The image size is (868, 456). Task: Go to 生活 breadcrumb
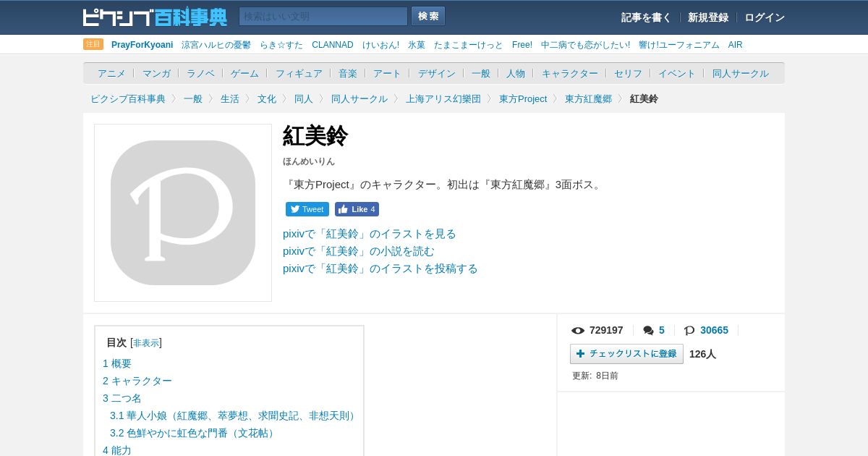230,98
